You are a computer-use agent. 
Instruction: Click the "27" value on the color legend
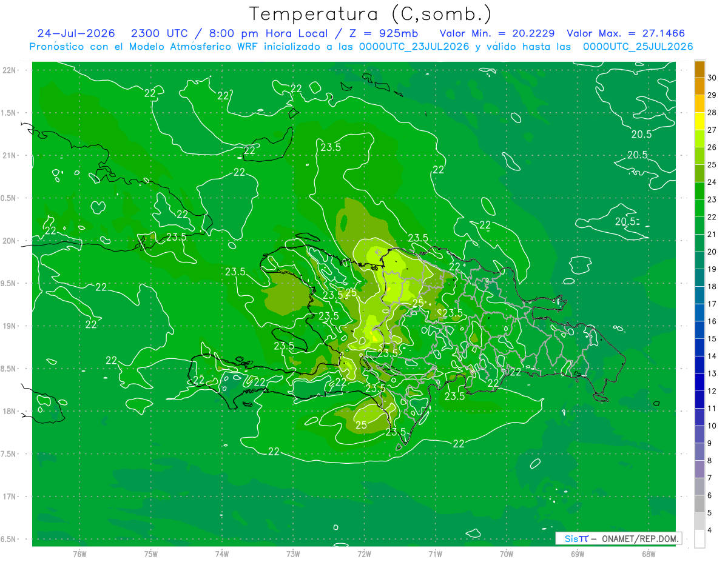712,130
